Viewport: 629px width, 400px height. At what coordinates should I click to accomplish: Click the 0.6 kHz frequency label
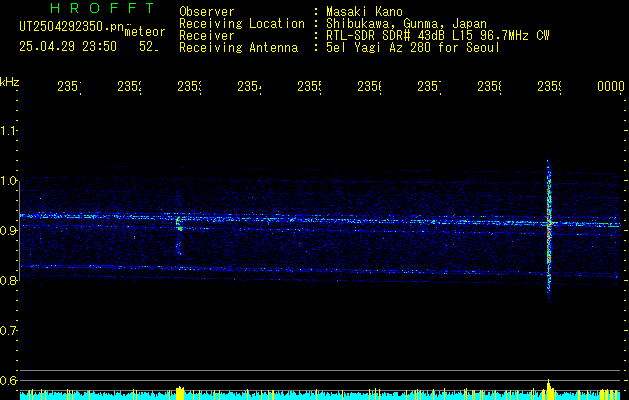click(9, 380)
